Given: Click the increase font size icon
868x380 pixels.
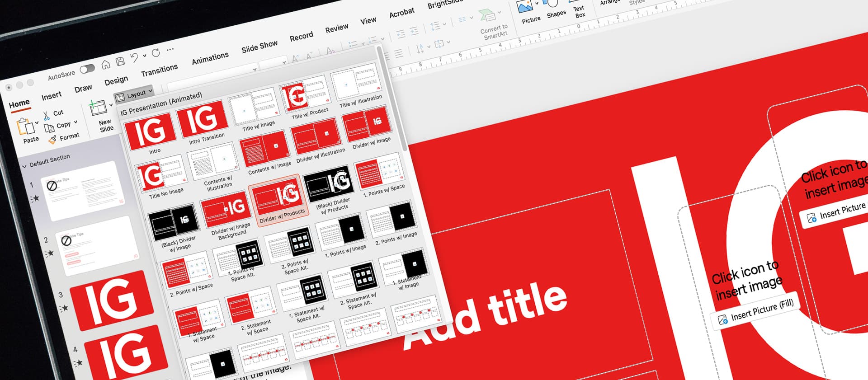Looking at the screenshot, I should click(295, 59).
